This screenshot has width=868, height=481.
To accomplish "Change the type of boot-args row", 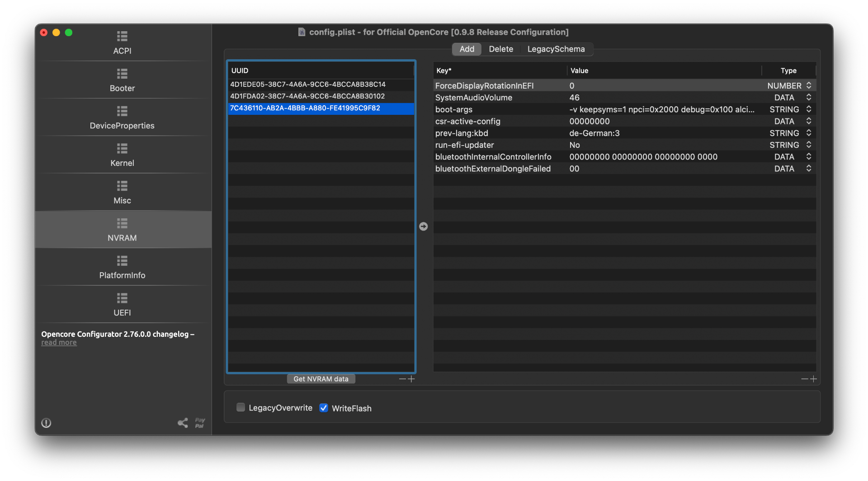I will pyautogui.click(x=809, y=109).
